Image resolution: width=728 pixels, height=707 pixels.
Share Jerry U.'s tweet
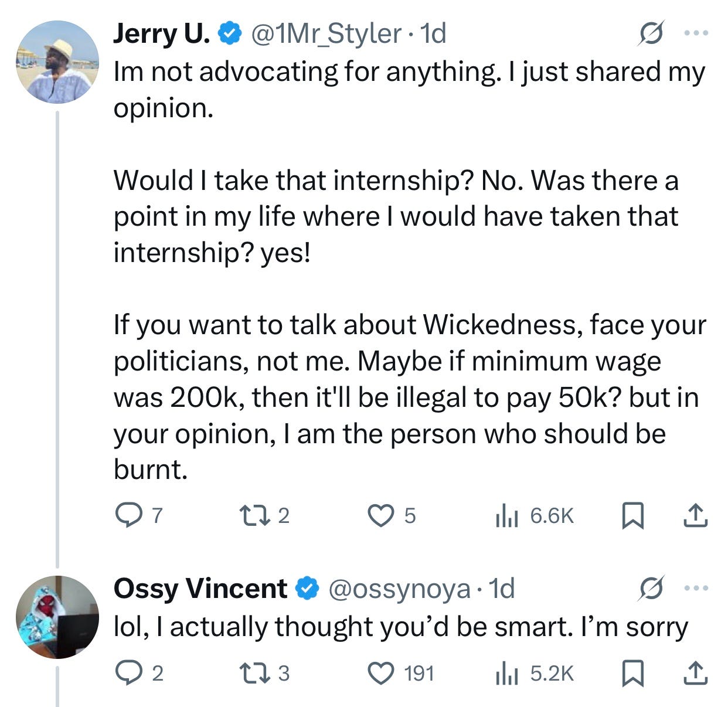pyautogui.click(x=696, y=515)
